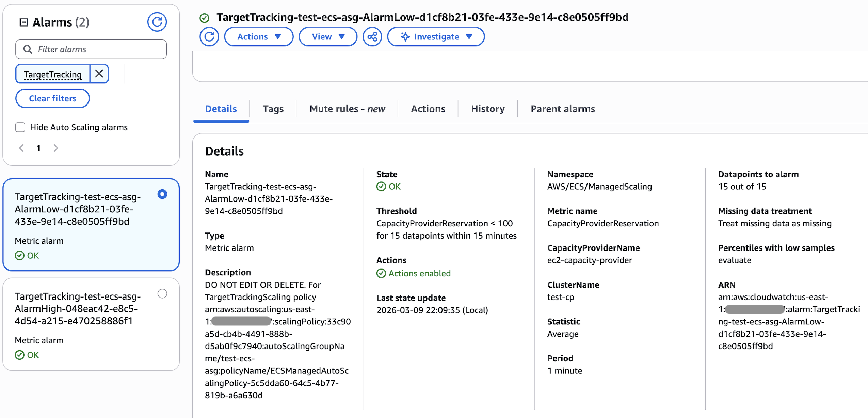Image resolution: width=868 pixels, height=418 pixels.
Task: Open the Investigate dropdown arrow
Action: tap(469, 37)
